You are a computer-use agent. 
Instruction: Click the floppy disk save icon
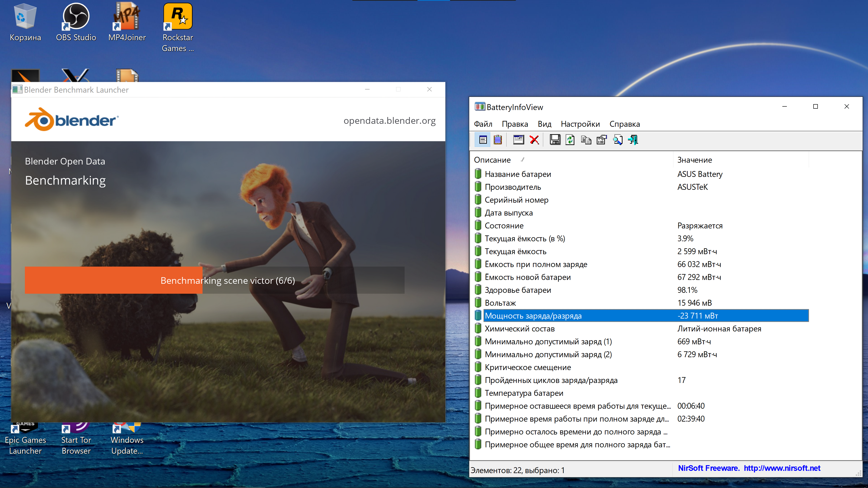pos(555,140)
